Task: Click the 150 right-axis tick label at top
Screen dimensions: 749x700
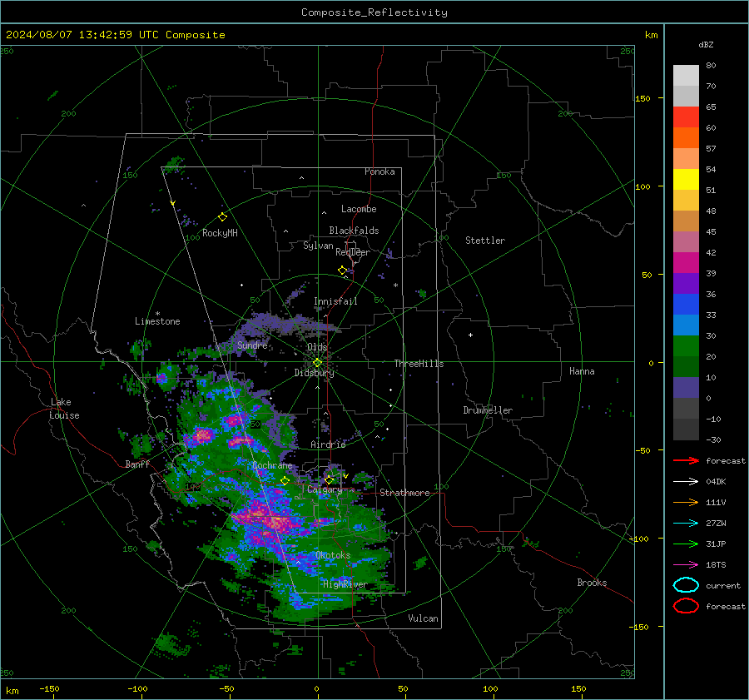Action: pos(642,98)
